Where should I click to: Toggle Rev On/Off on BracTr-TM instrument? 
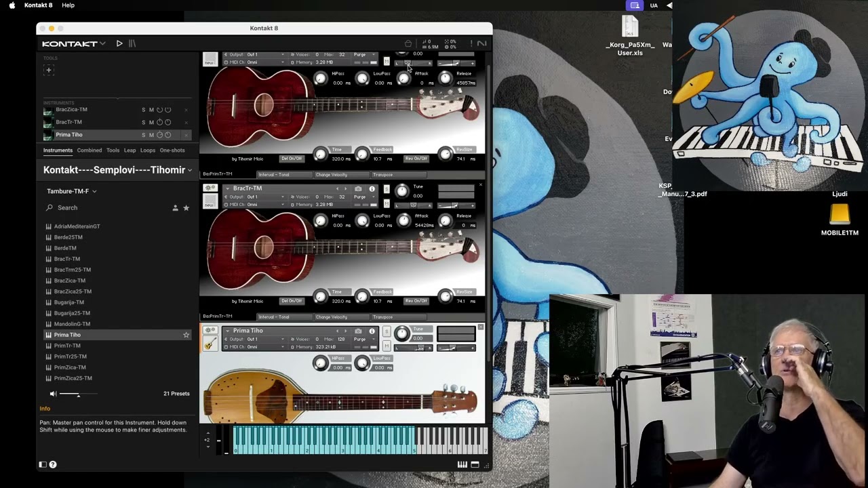416,301
